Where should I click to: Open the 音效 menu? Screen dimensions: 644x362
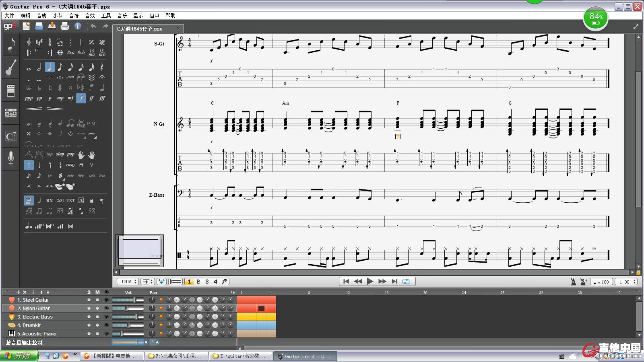point(90,15)
